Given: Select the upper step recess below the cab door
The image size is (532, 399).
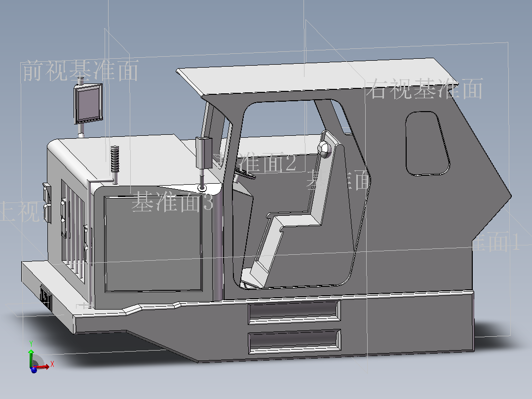Looking at the screenshot, I should [294, 312].
